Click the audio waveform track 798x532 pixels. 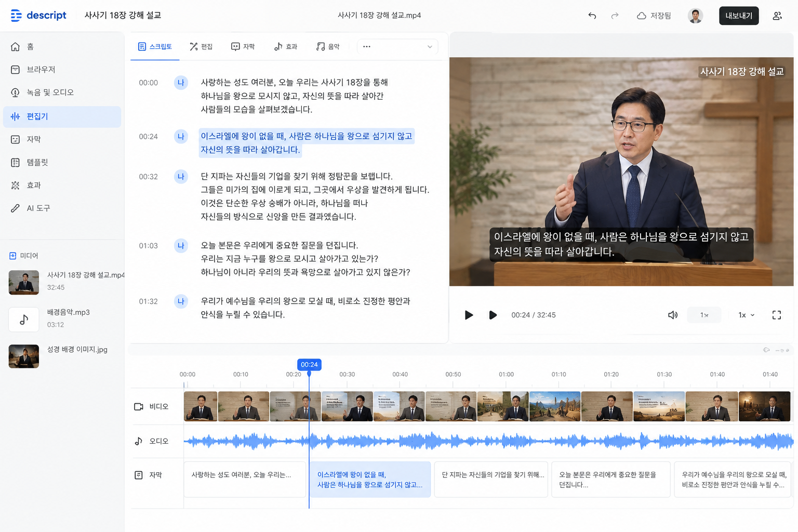pyautogui.click(x=488, y=442)
